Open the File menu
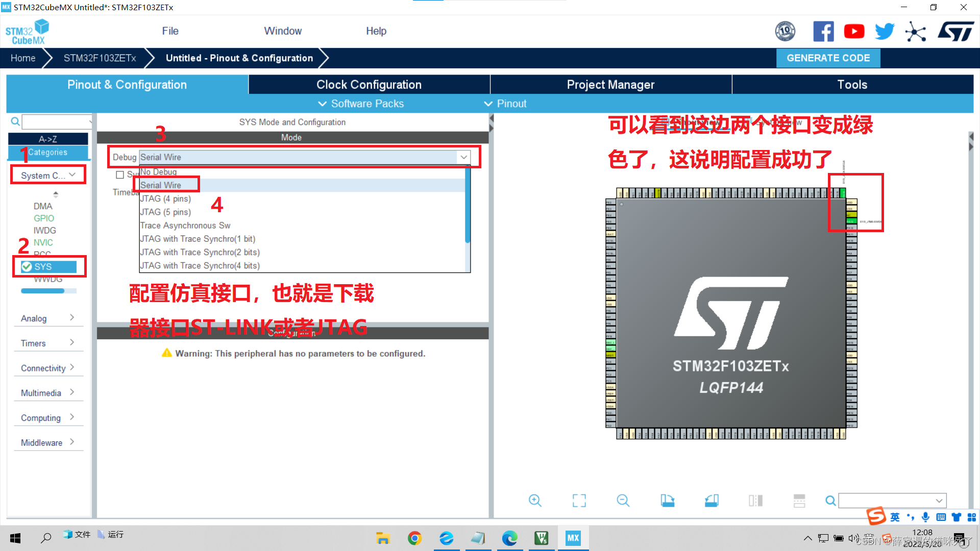This screenshot has height=551, width=980. 170,31
